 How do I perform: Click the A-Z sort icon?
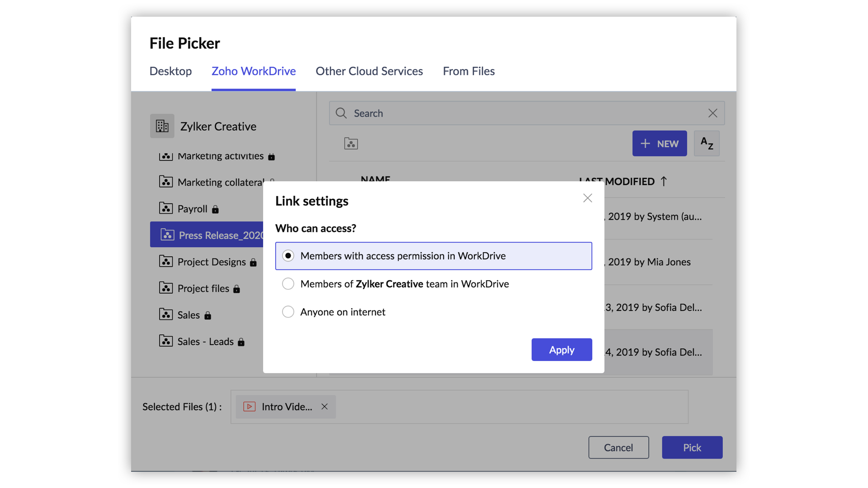[x=707, y=144]
